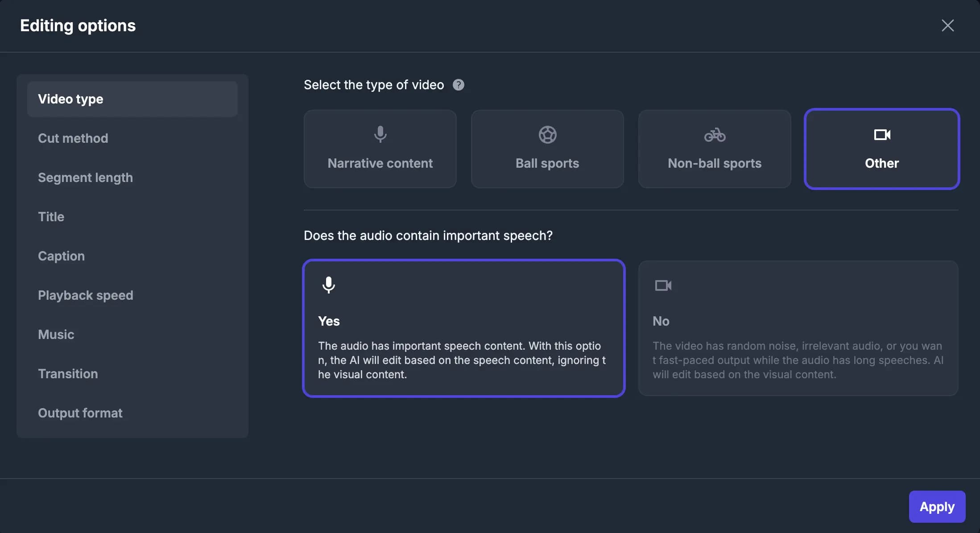This screenshot has height=533, width=980.
Task: Switch to the Cut method section
Action: [73, 138]
